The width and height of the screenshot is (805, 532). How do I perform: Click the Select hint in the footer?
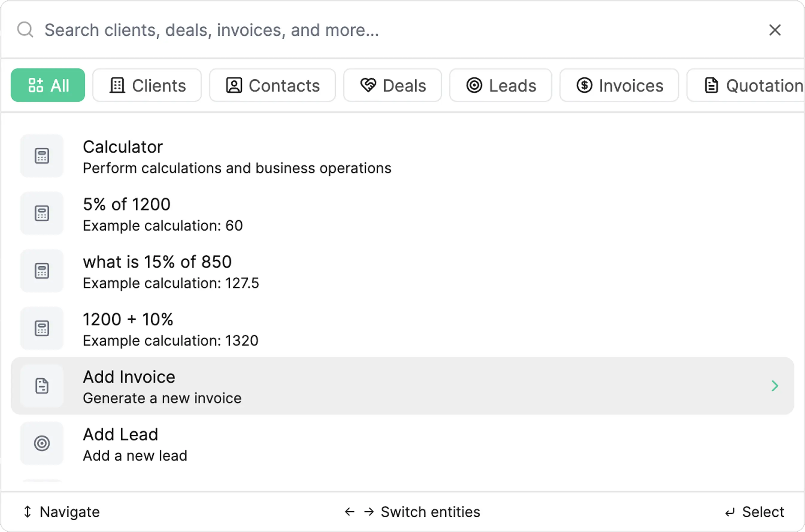(754, 512)
